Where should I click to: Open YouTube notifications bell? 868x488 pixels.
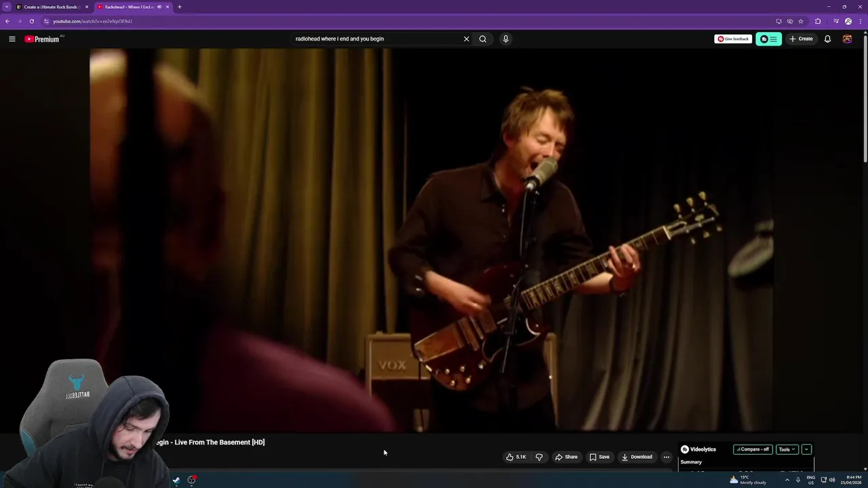827,39
